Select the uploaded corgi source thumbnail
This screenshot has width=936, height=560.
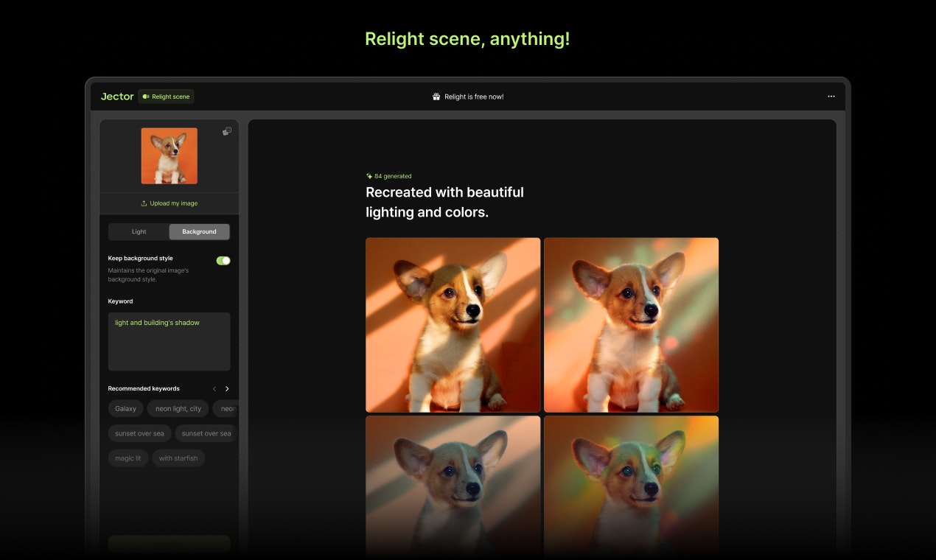170,155
